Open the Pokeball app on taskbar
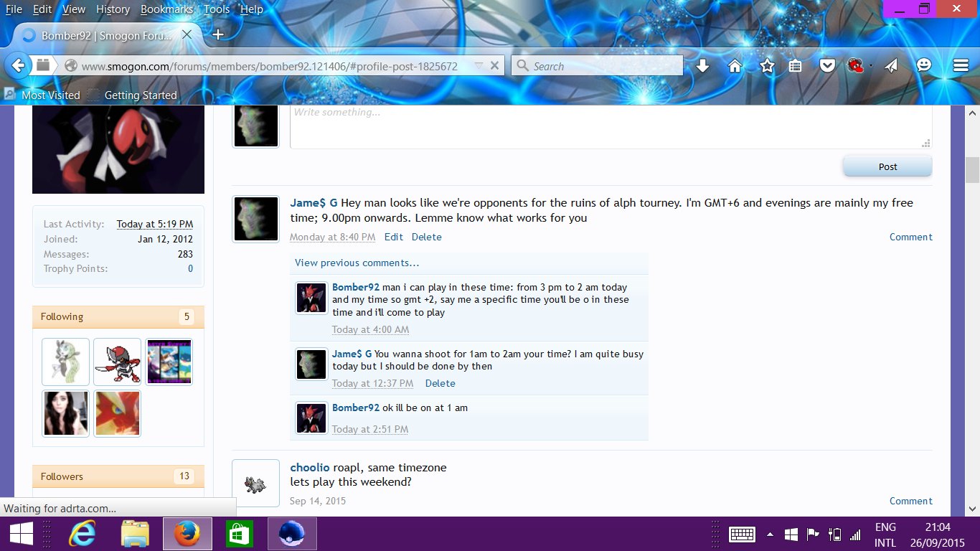980x551 pixels. [x=291, y=534]
